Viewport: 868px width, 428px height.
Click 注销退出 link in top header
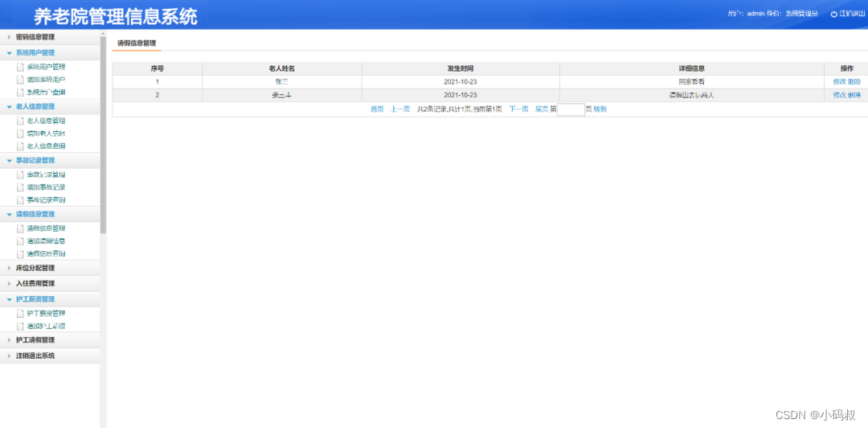tap(851, 14)
